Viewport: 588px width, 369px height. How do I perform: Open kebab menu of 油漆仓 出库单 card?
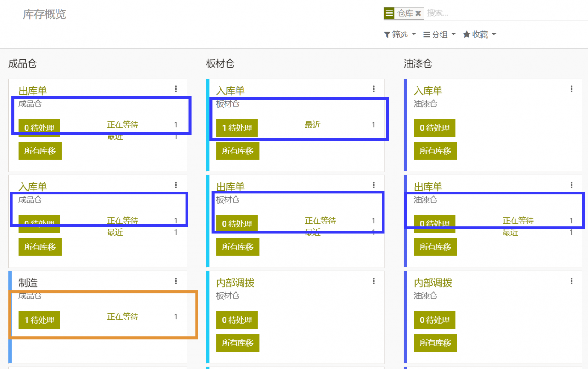pyautogui.click(x=571, y=185)
